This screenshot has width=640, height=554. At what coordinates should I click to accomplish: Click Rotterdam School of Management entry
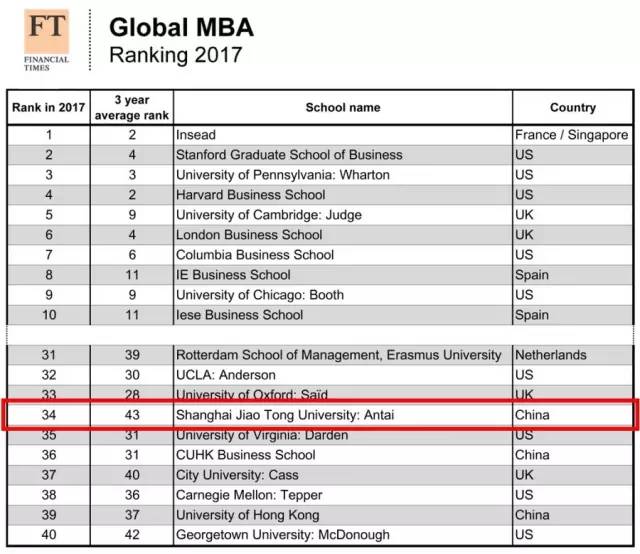pos(339,355)
